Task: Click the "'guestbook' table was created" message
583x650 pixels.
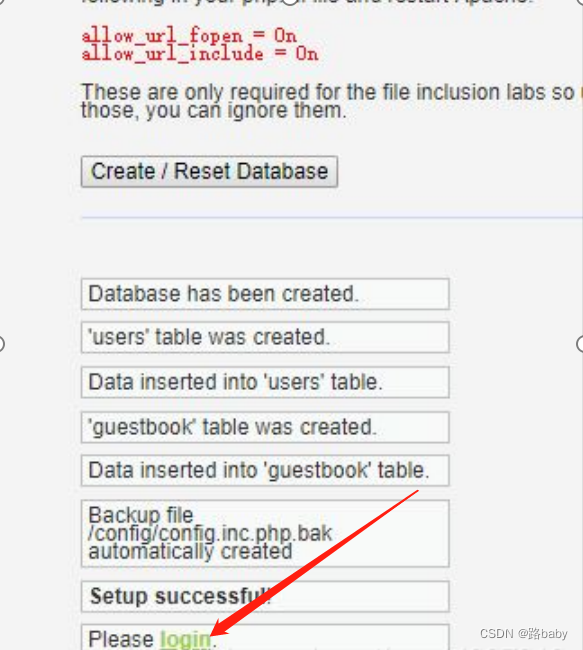Action: coord(265,427)
